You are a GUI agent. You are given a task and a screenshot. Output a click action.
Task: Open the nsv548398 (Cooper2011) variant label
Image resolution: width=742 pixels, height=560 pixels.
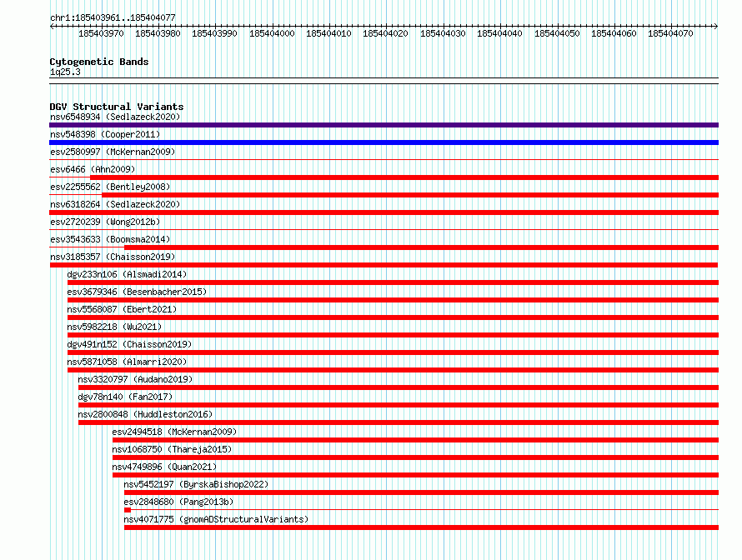[105, 134]
